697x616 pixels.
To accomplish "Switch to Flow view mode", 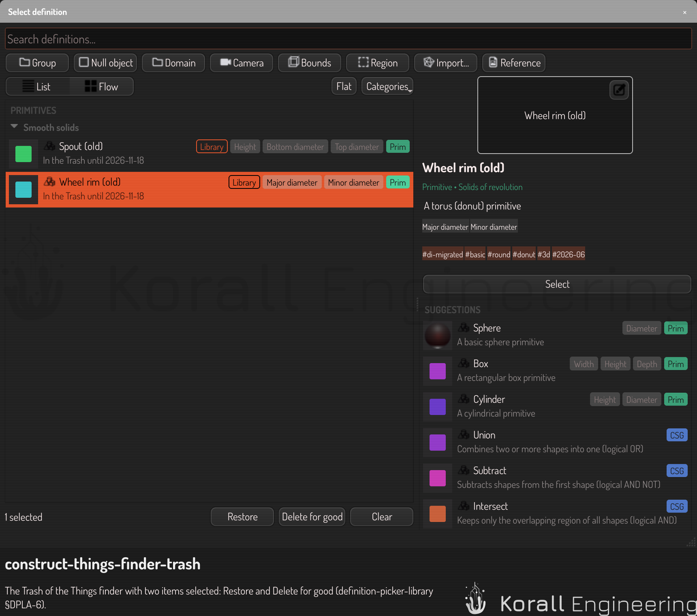I will pyautogui.click(x=102, y=86).
